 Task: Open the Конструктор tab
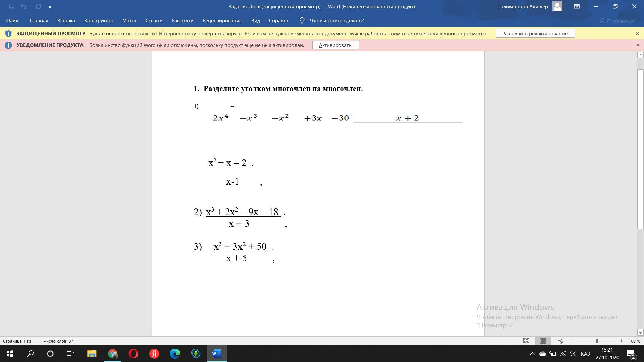99,21
